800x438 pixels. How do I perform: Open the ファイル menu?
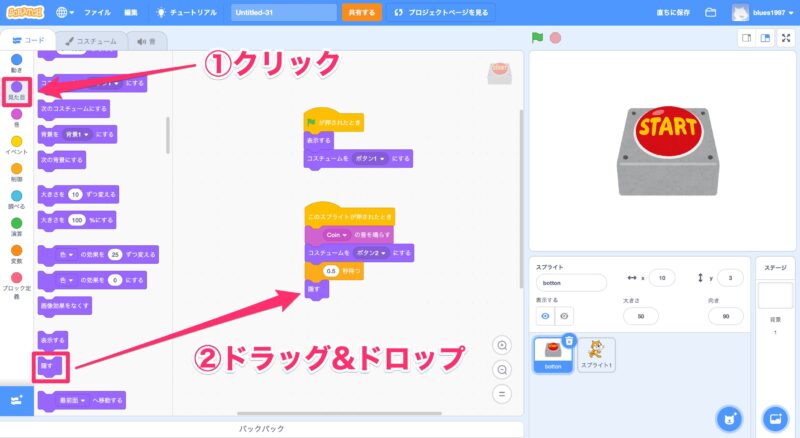[x=97, y=13]
